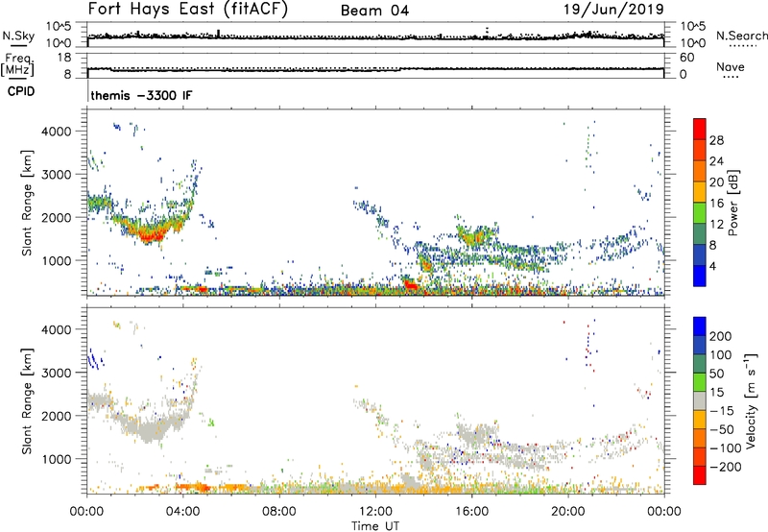Select the 'themis -3300 IF' mode text
The width and height of the screenshot is (768, 532).
(x=141, y=95)
